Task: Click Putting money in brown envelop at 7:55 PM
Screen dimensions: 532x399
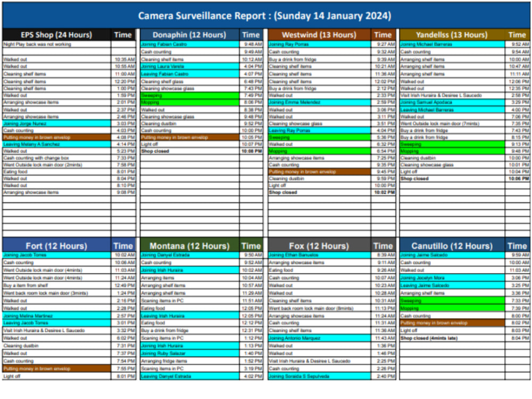Action: pyautogui.click(x=56, y=369)
